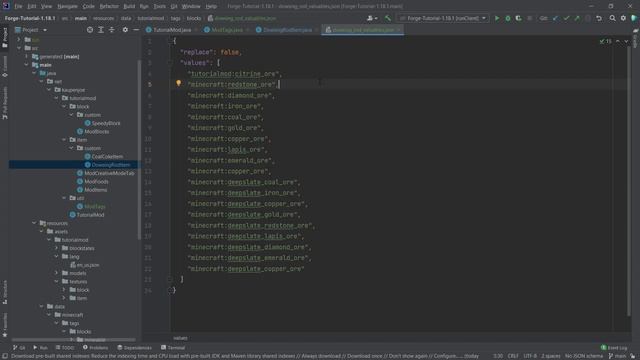Screen dimensions: 640x360
Task: Click Project tree horizontal scrollbar
Action: (x=73, y=340)
